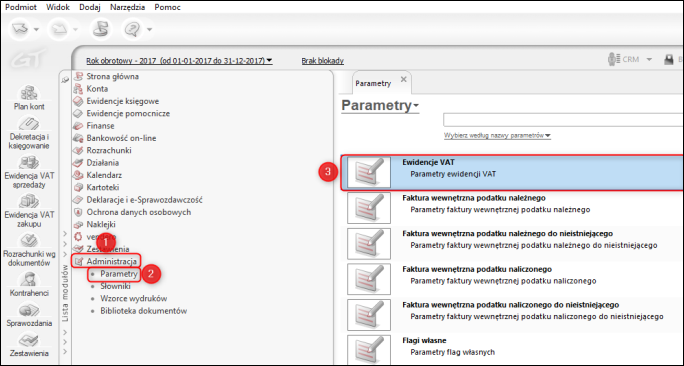The width and height of the screenshot is (684, 366).
Task: Open the Plan kont sidebar icon
Action: [x=29, y=93]
